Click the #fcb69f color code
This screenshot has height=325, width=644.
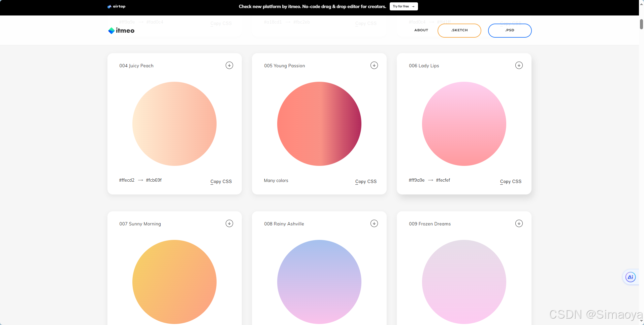pos(154,180)
